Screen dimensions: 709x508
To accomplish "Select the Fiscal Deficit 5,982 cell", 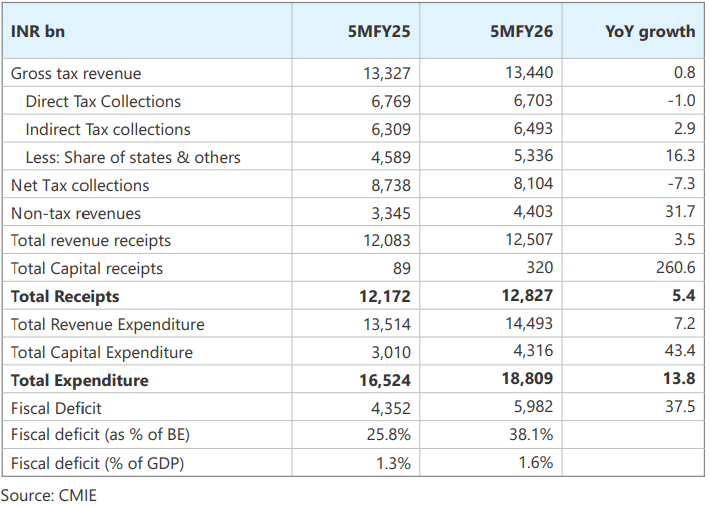I will point(533,408).
